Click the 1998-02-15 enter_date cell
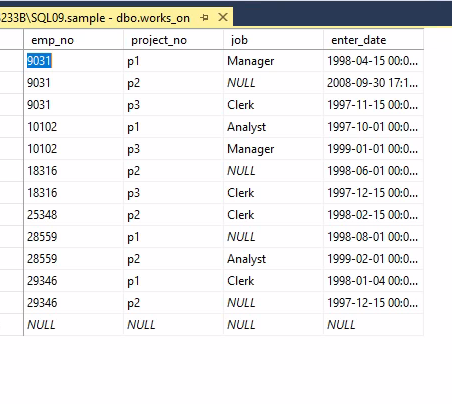The width and height of the screenshot is (452, 404). 373,215
